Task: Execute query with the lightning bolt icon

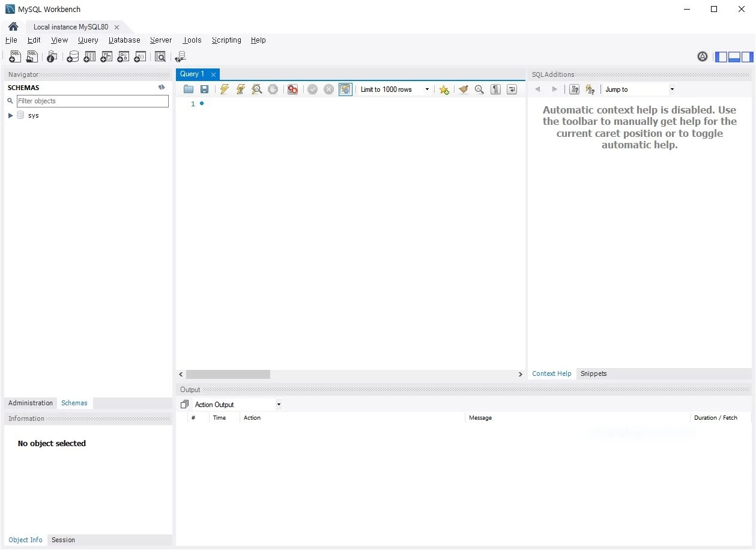Action: pos(224,89)
